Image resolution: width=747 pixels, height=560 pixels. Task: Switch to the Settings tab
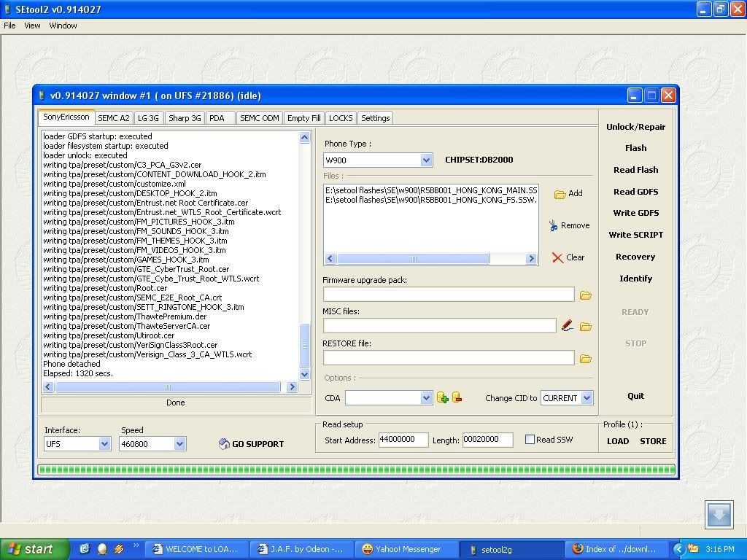pos(376,118)
